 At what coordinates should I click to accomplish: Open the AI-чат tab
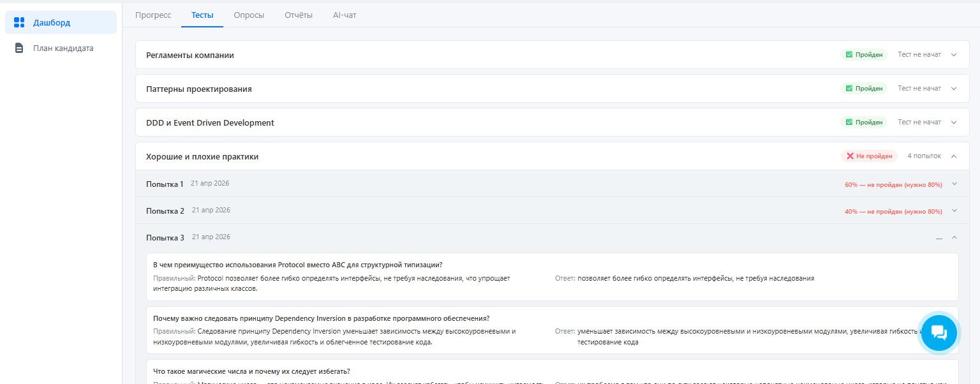click(x=345, y=15)
